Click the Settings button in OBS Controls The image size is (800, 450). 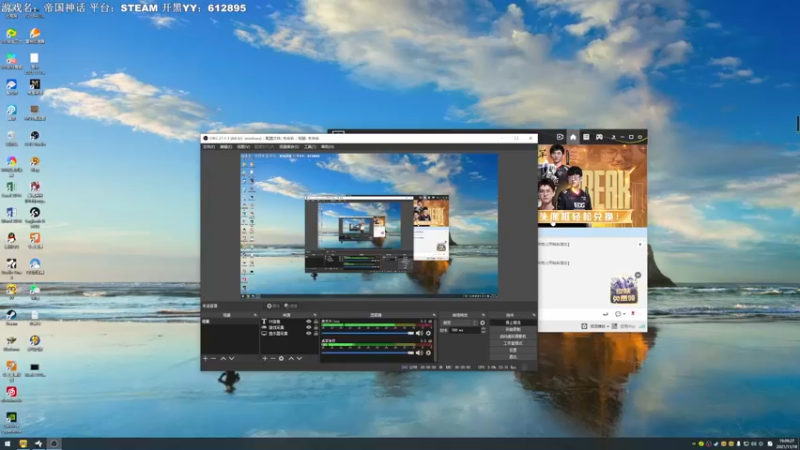coord(513,350)
